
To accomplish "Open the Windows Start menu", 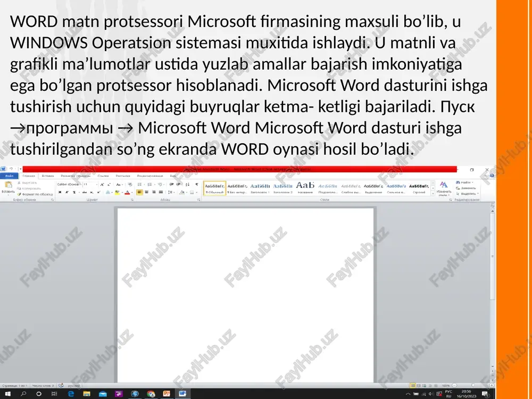I will (7, 394).
